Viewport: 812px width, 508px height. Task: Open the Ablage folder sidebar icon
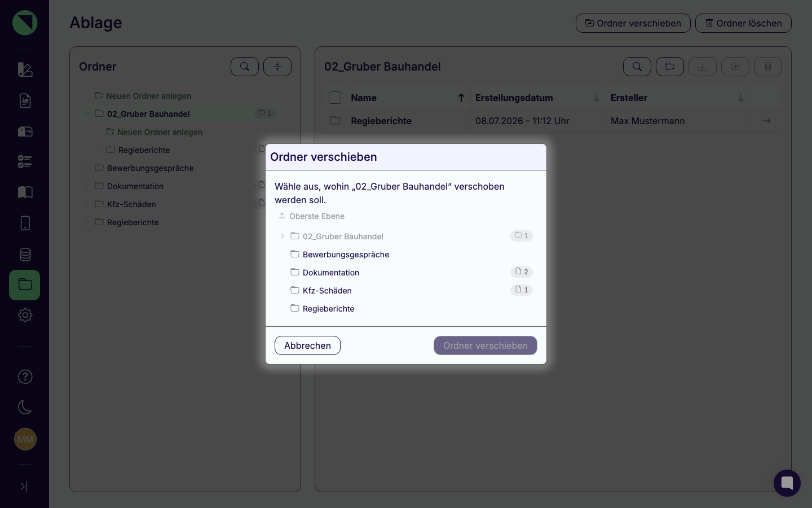click(25, 284)
